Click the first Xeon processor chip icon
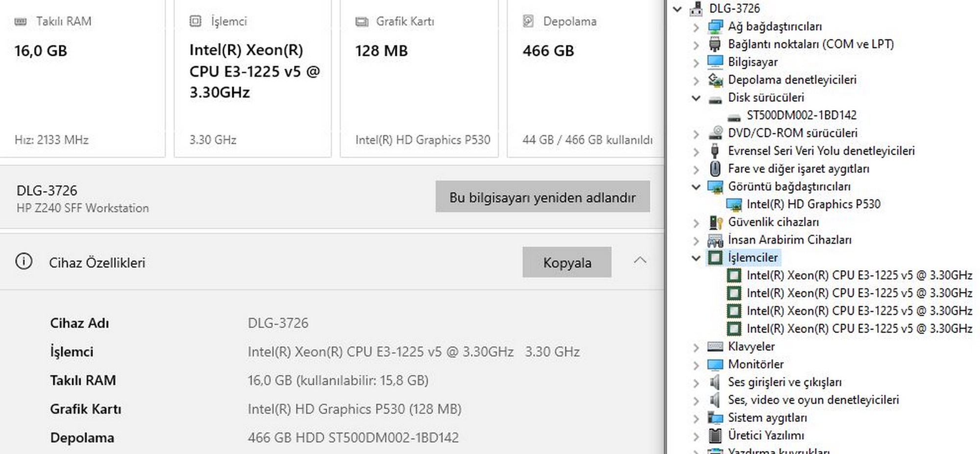 pos(734,276)
